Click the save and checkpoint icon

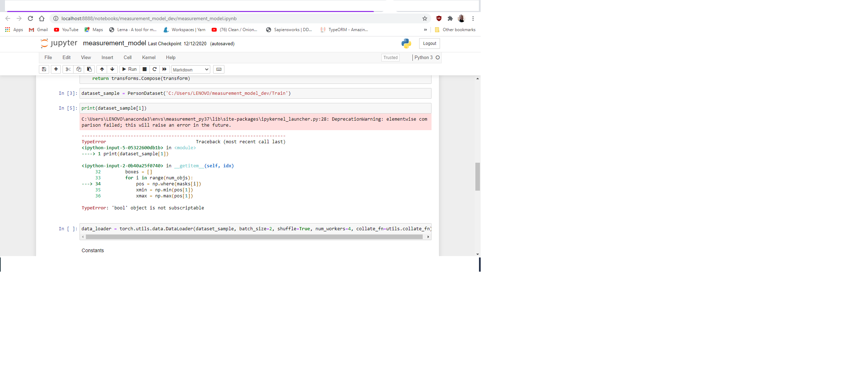tap(44, 69)
